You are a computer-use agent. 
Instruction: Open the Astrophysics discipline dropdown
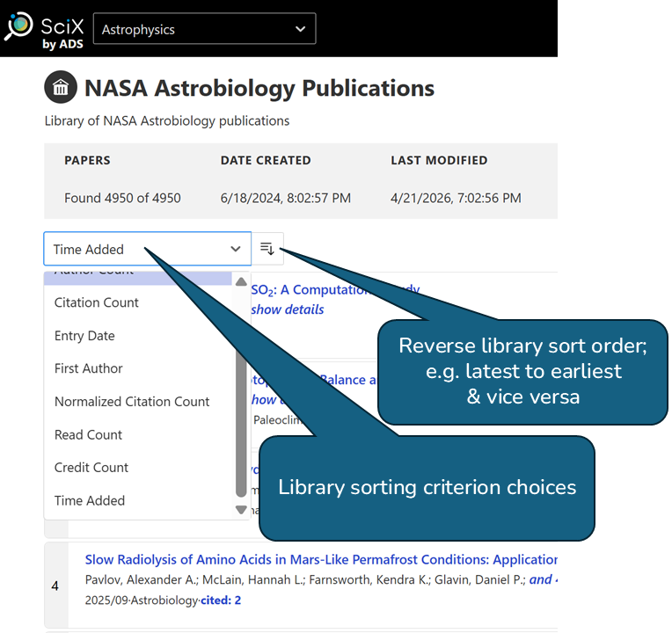204,29
